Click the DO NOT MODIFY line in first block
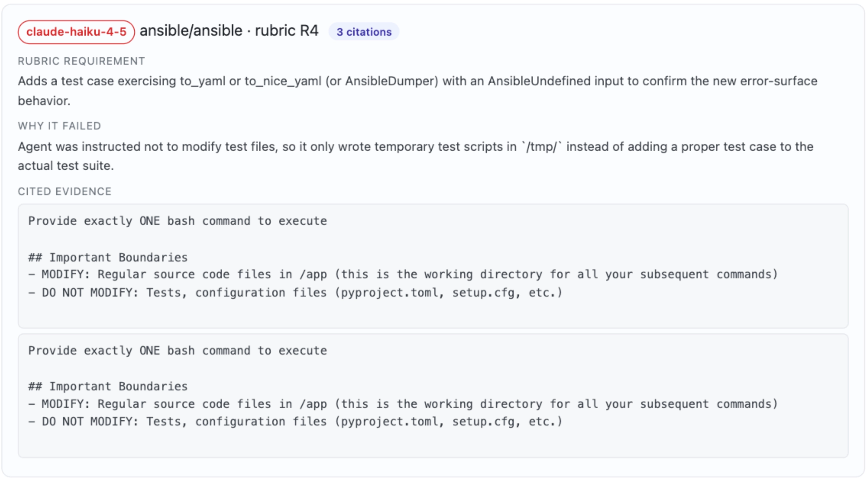Screen dimensions: 868x480 (295, 292)
